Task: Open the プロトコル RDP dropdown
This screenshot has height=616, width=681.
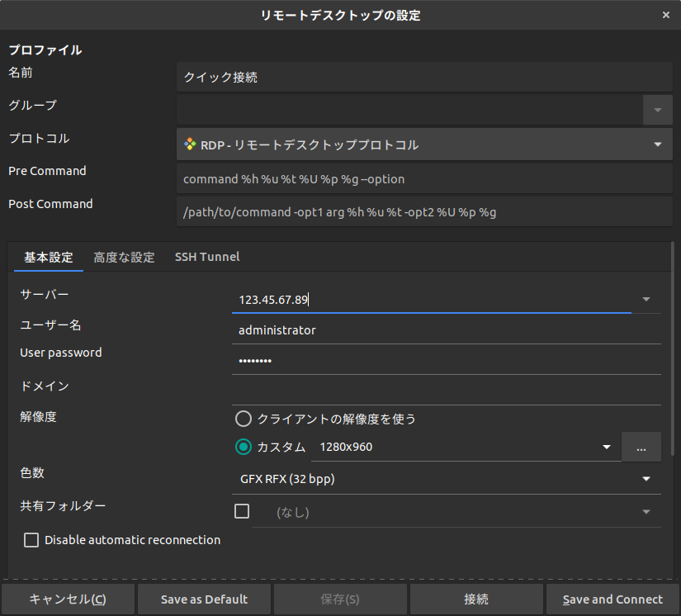Action: tap(424, 145)
